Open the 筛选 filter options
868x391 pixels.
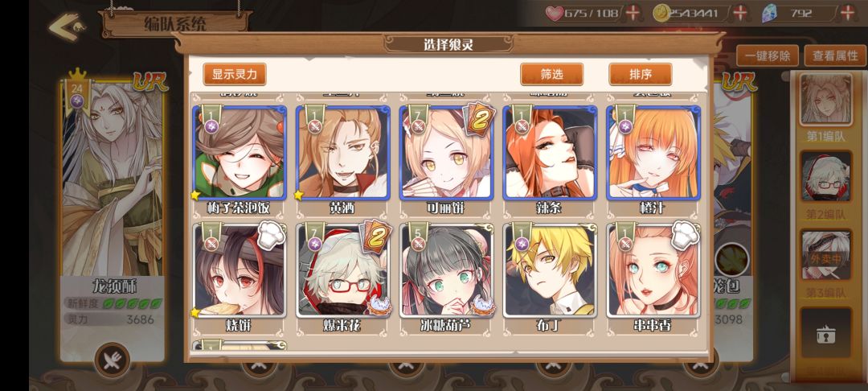pos(551,74)
